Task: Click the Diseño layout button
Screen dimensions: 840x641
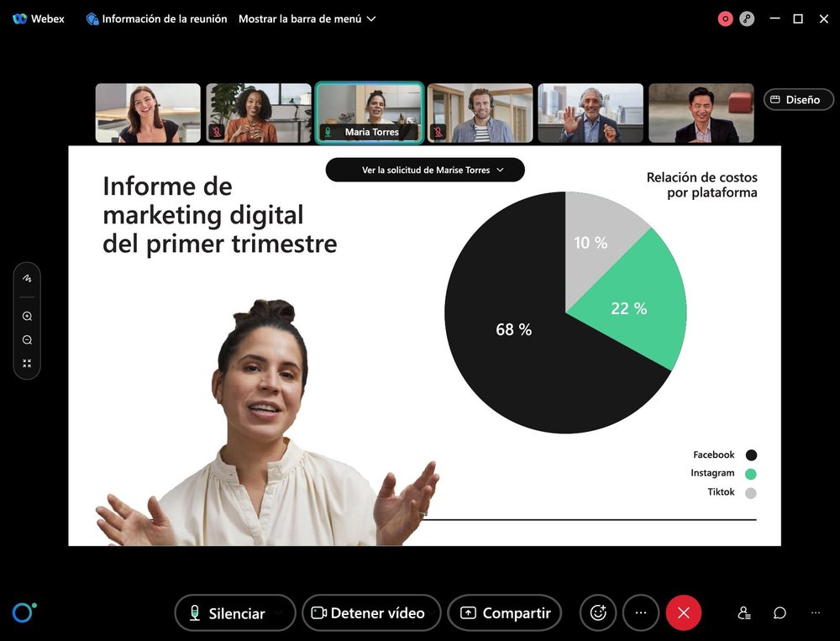Action: point(797,99)
